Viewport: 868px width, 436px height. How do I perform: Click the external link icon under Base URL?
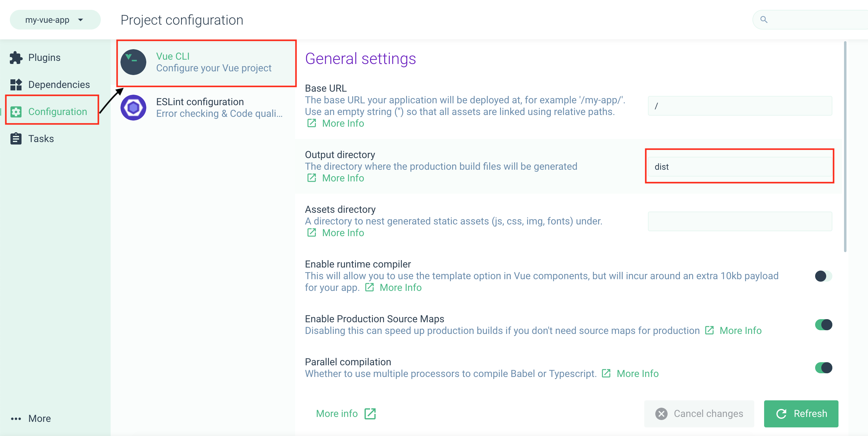(x=312, y=123)
